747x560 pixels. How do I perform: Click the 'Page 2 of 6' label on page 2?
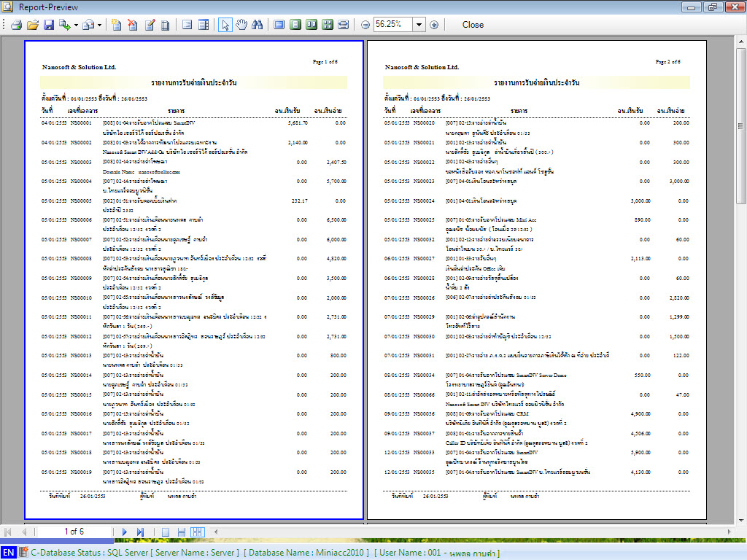[x=668, y=62]
